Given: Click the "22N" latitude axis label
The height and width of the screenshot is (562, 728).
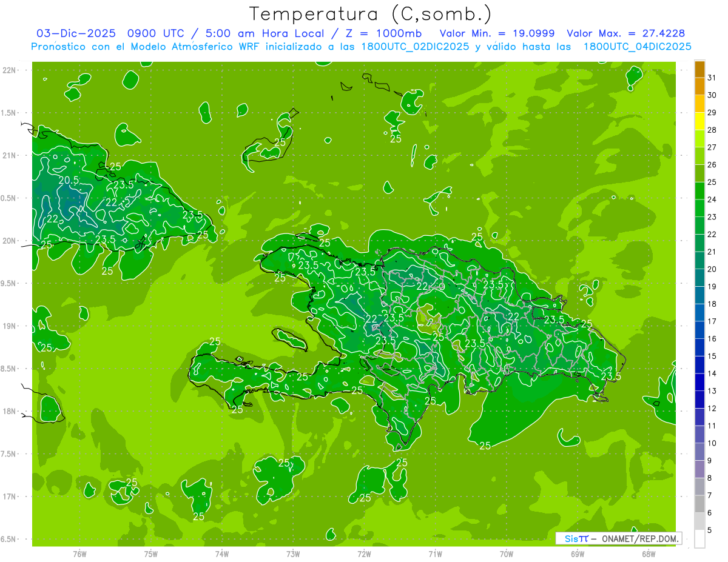Looking at the screenshot, I should 9,70.
